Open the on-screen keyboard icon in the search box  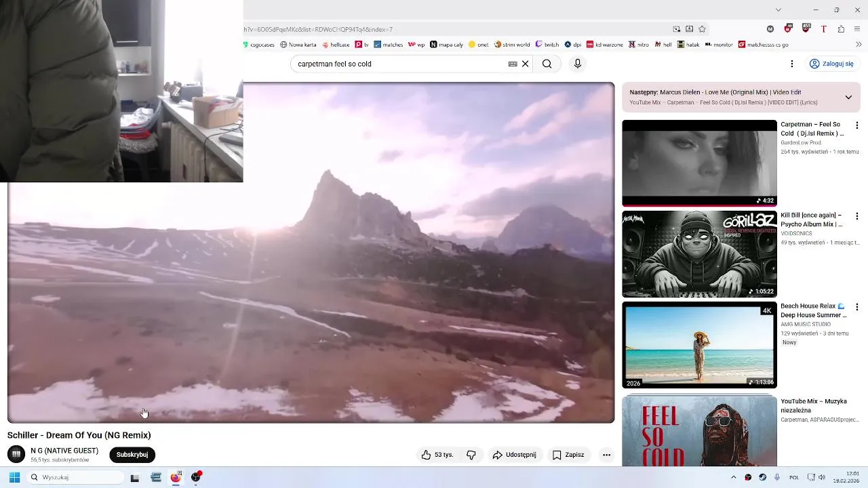(x=513, y=64)
